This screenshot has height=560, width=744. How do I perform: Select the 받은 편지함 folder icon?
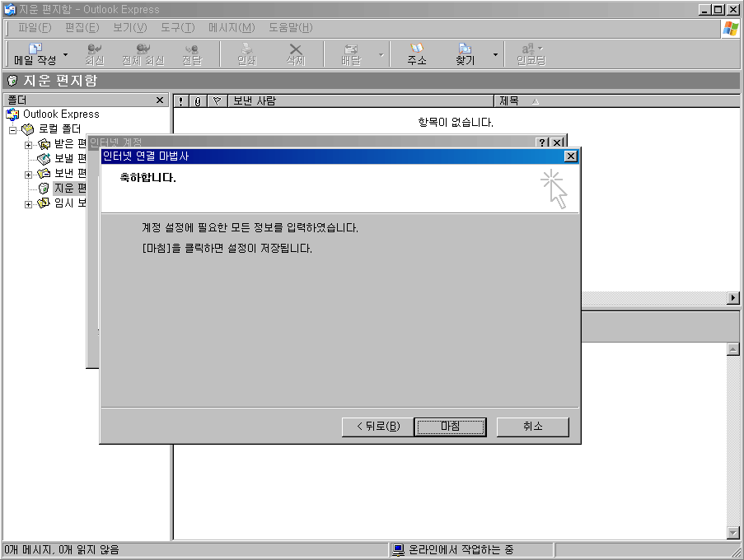coord(44,143)
